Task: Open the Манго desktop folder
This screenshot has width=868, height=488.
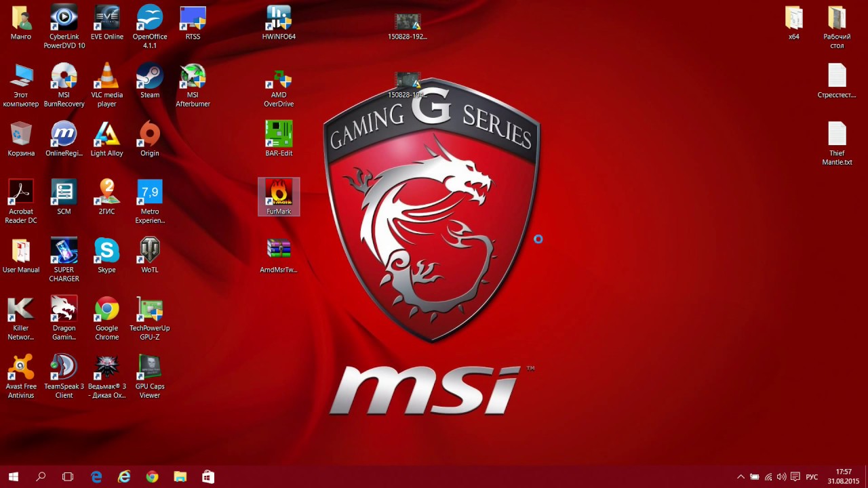Action: click(x=21, y=23)
